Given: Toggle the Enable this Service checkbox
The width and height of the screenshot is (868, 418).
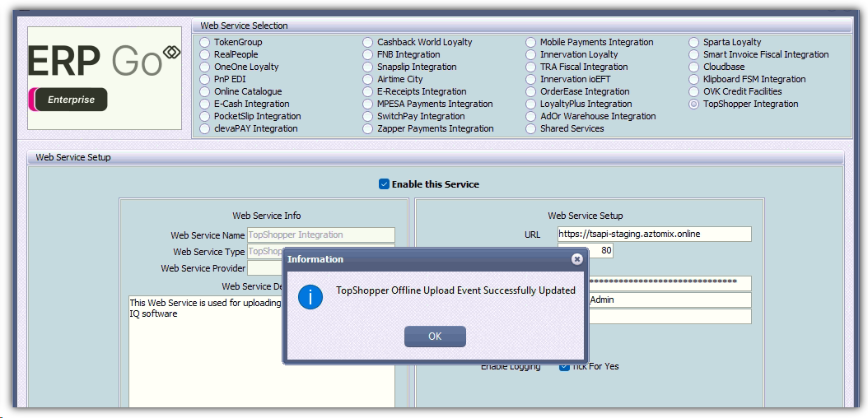Looking at the screenshot, I should (x=384, y=184).
